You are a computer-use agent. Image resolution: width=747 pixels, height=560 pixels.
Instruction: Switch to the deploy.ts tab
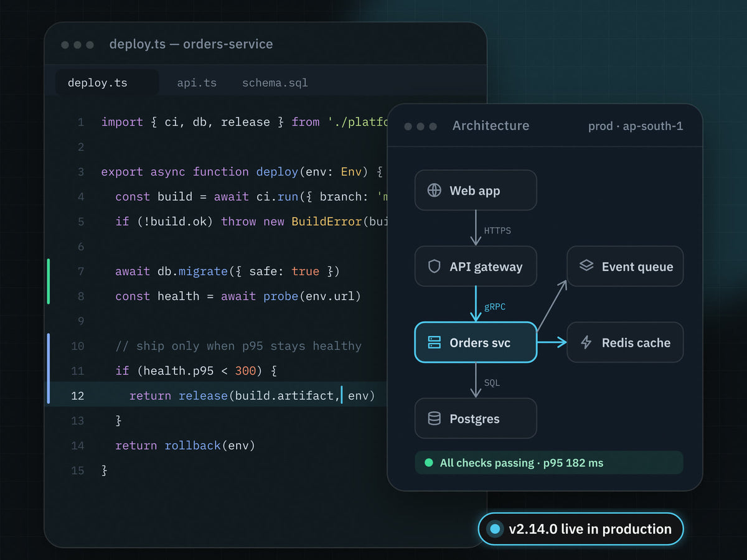(x=106, y=83)
